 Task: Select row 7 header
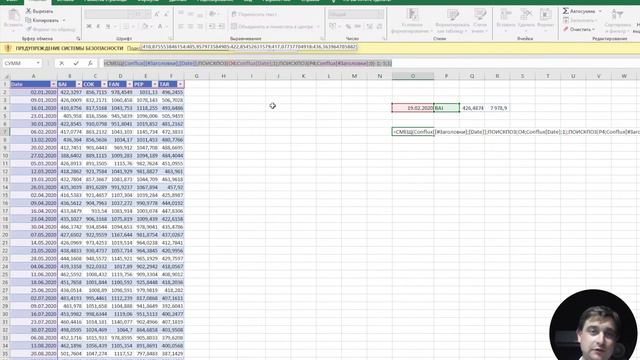(5, 132)
